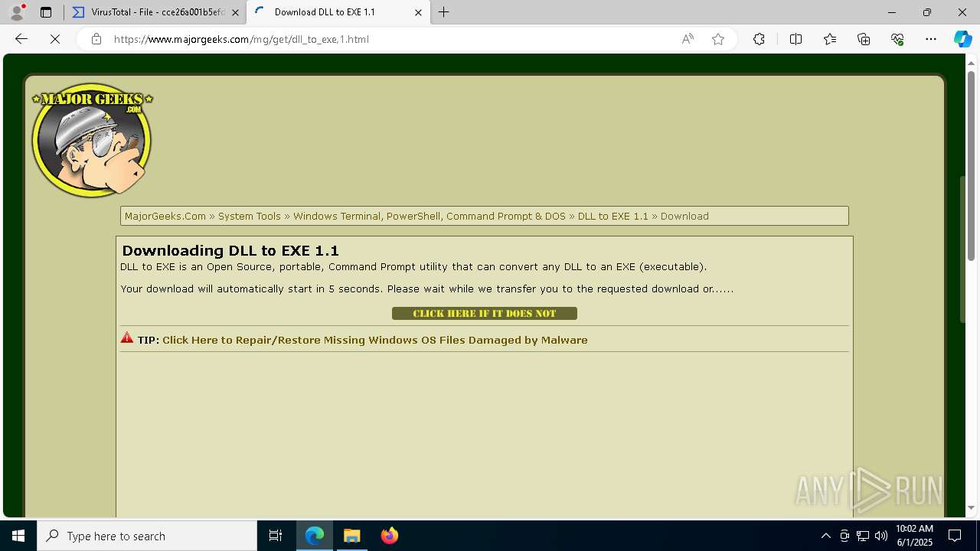Image resolution: width=980 pixels, height=551 pixels.
Task: Open the Repair/Restore Missing Windows Files tip link
Action: [375, 340]
